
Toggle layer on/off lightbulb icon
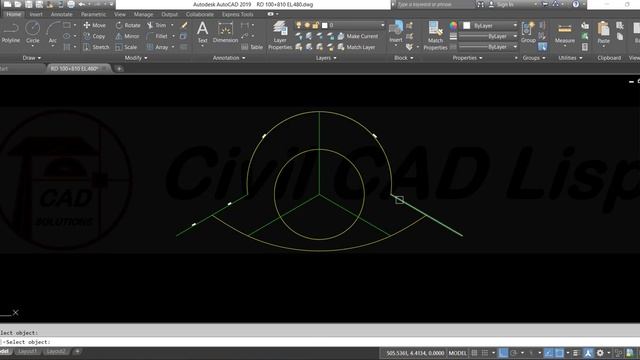[299, 25]
